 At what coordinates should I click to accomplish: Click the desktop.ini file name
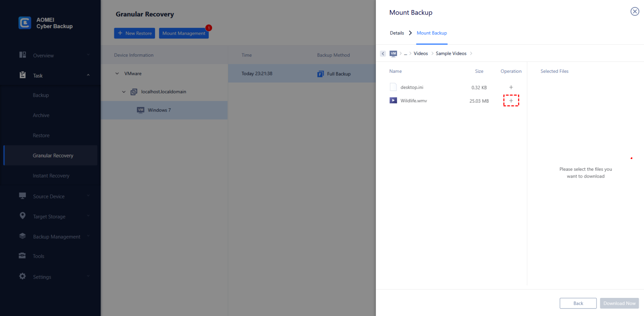tap(412, 87)
